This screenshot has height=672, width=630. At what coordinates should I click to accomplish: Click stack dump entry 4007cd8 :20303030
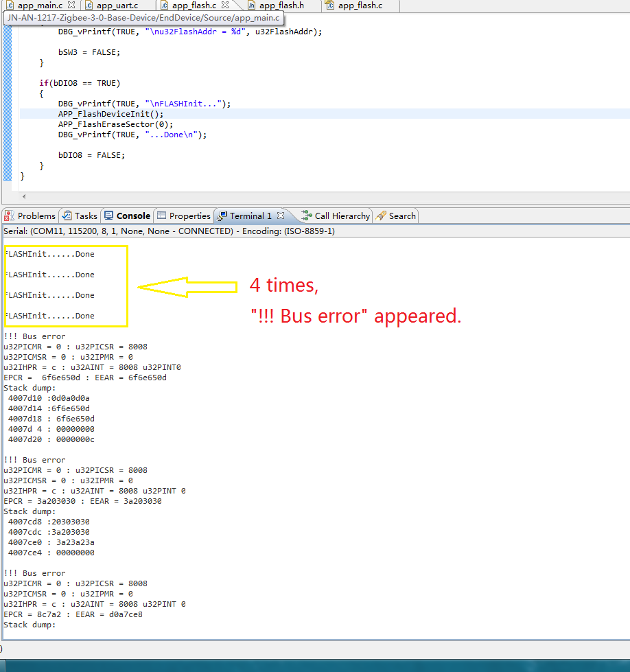(49, 522)
